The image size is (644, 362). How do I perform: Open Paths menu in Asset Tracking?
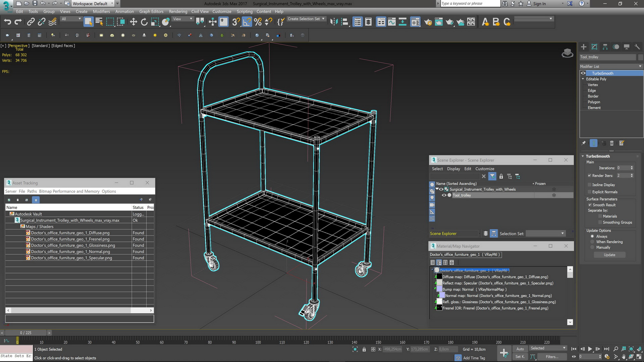coord(32,191)
